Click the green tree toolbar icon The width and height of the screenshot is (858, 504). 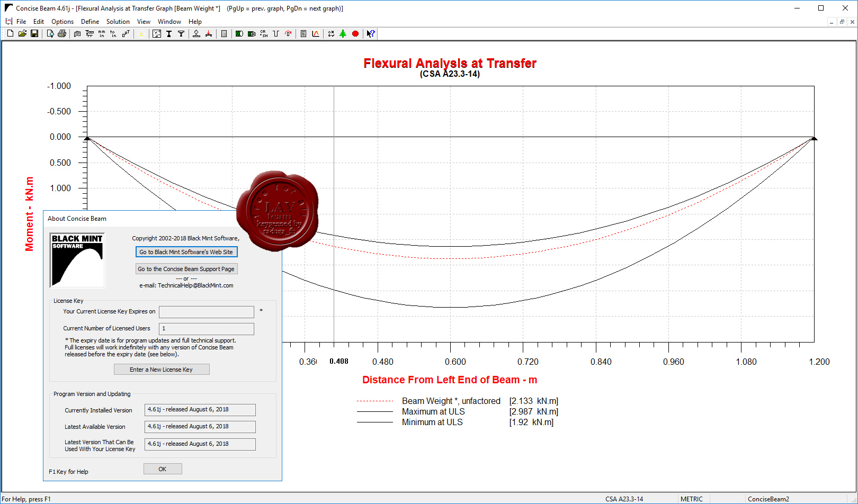pyautogui.click(x=343, y=33)
